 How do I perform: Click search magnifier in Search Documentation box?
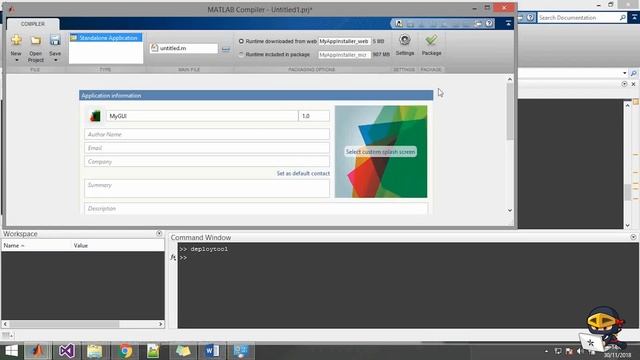[x=622, y=18]
